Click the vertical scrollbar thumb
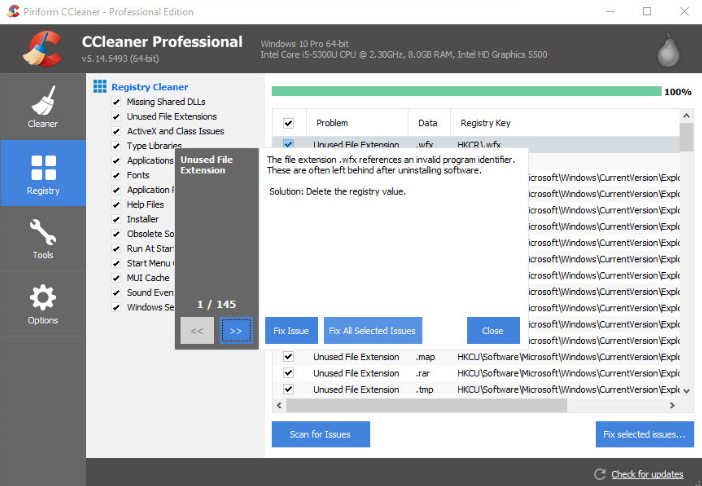The width and height of the screenshot is (702, 486). tap(686, 137)
